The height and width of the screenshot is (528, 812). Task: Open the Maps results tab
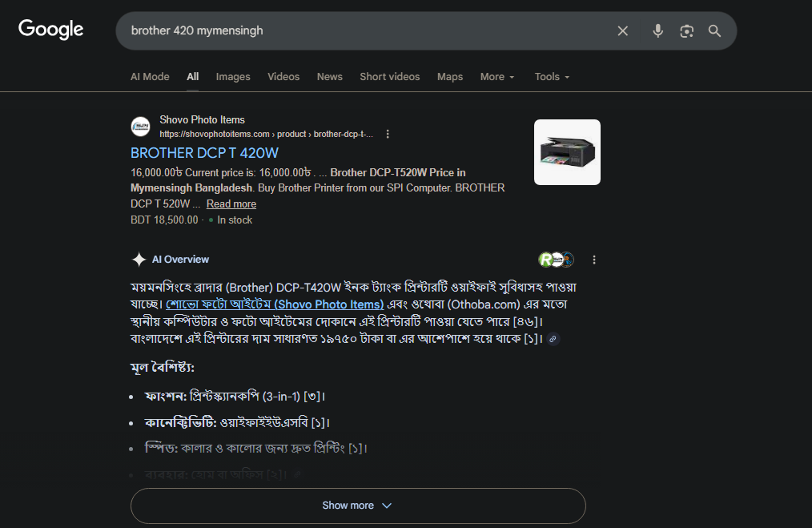click(x=450, y=77)
